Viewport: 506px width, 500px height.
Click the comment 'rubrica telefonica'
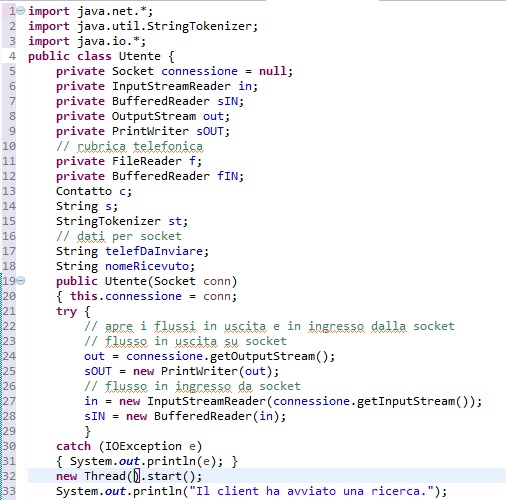pyautogui.click(x=140, y=146)
